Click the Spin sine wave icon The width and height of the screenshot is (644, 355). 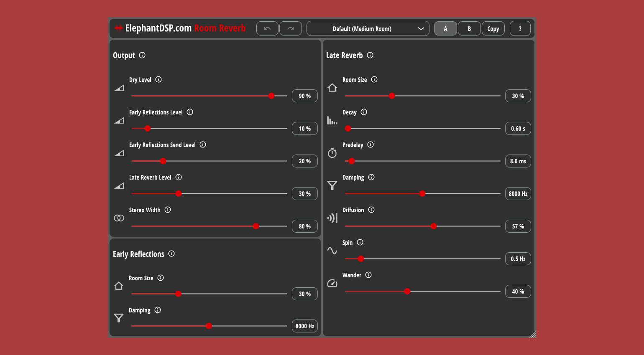pos(332,251)
